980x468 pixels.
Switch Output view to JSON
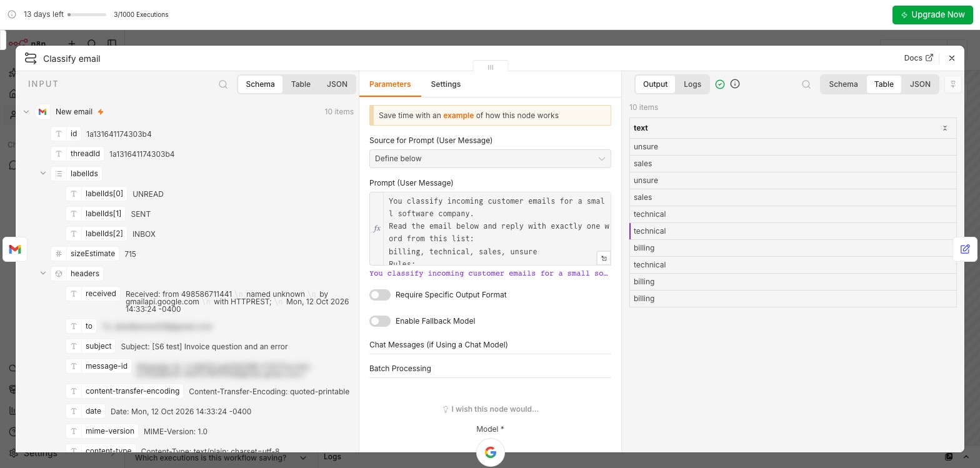click(920, 84)
